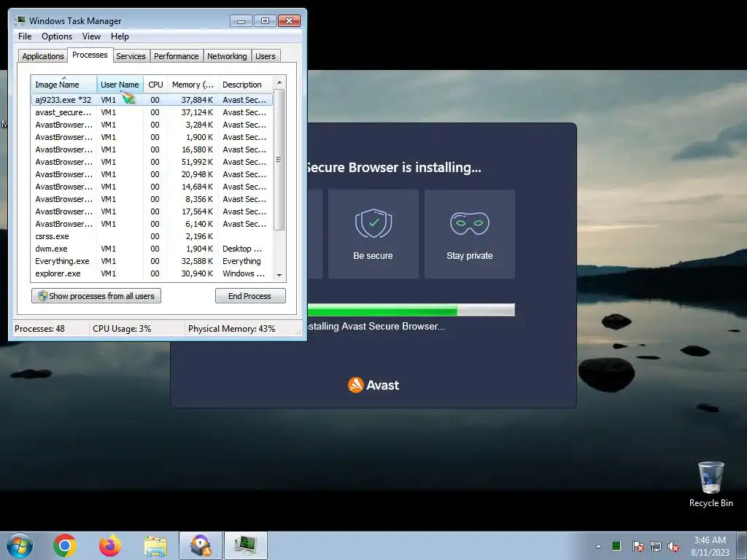
Task: Open the Help menu
Action: (x=120, y=36)
